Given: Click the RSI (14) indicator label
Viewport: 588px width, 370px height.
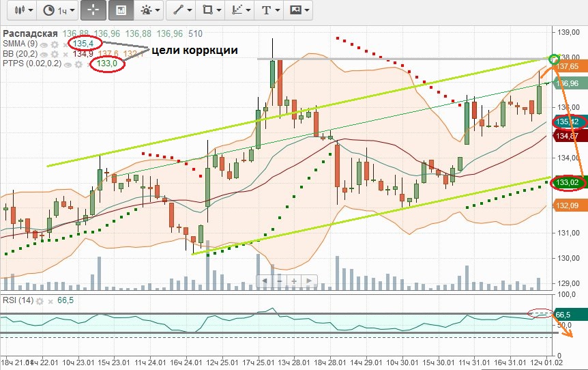Looking at the screenshot, I should [x=18, y=300].
